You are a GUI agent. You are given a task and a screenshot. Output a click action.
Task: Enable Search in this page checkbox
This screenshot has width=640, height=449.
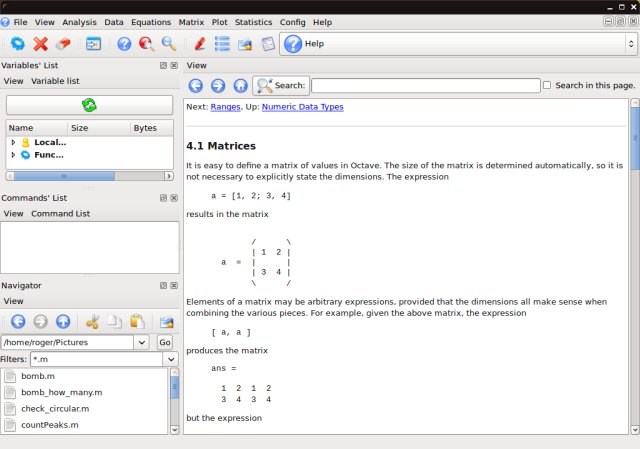coord(547,85)
